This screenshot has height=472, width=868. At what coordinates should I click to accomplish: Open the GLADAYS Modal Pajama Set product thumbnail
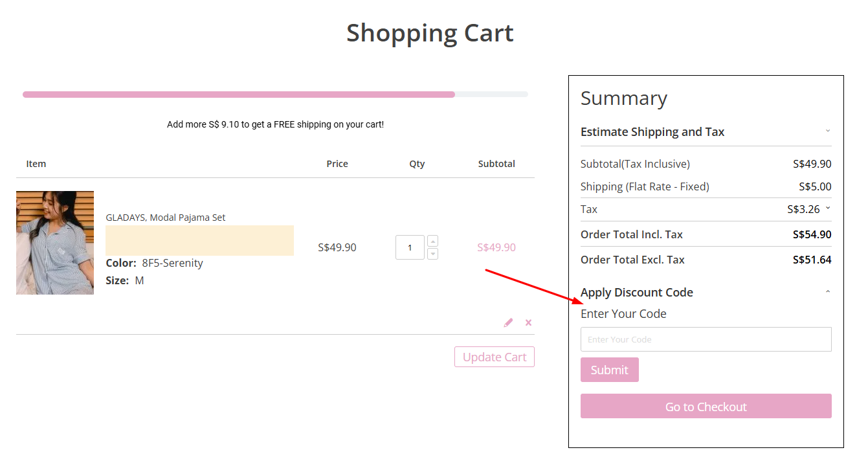pyautogui.click(x=55, y=242)
